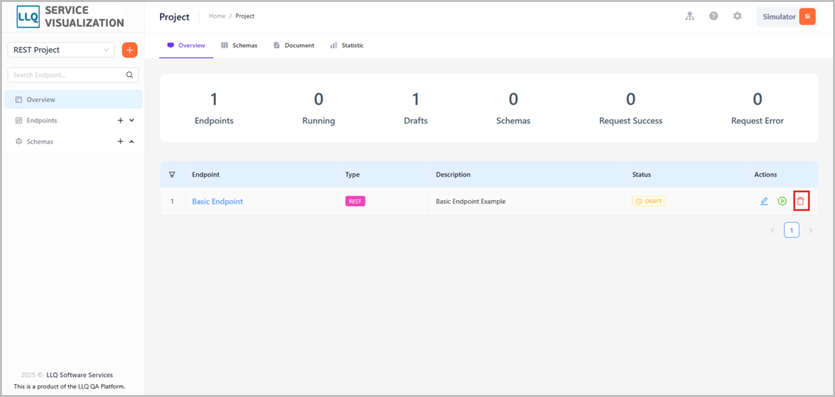
Task: Switch to the Overview tab
Action: coord(186,46)
